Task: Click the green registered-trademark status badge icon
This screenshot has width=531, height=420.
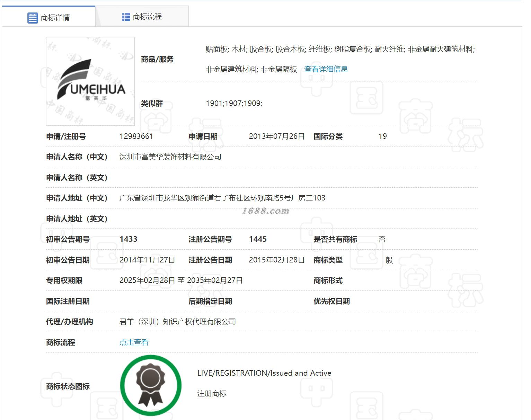Action: point(151,385)
